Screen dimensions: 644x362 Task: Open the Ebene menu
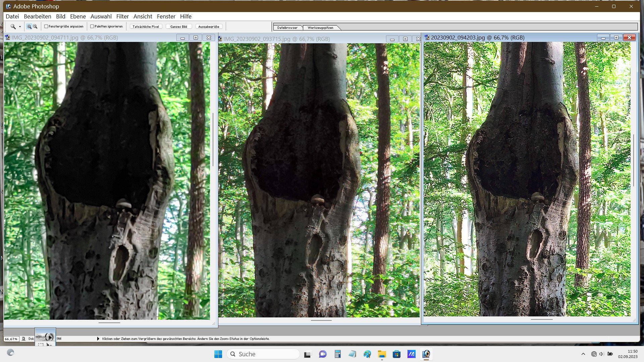tap(78, 16)
